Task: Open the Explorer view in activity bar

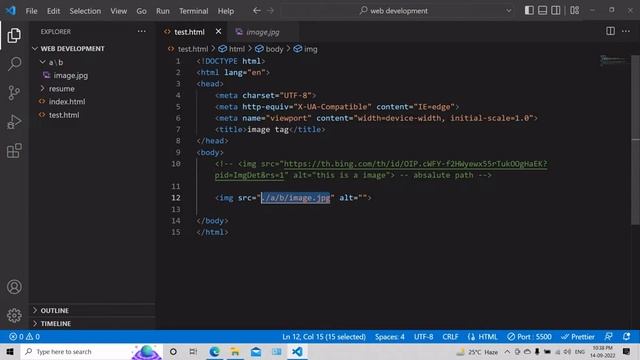Action: pos(14,36)
